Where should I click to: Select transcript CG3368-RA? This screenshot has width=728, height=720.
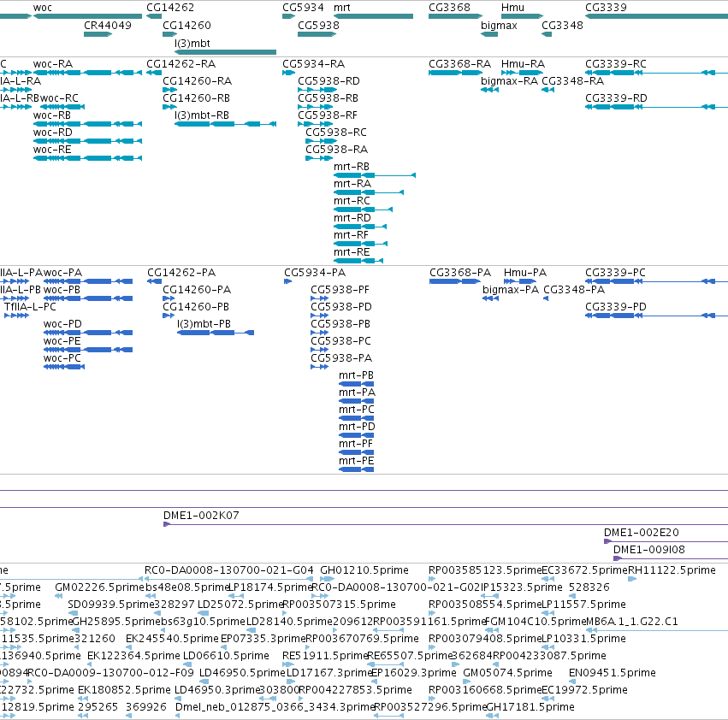459,63
